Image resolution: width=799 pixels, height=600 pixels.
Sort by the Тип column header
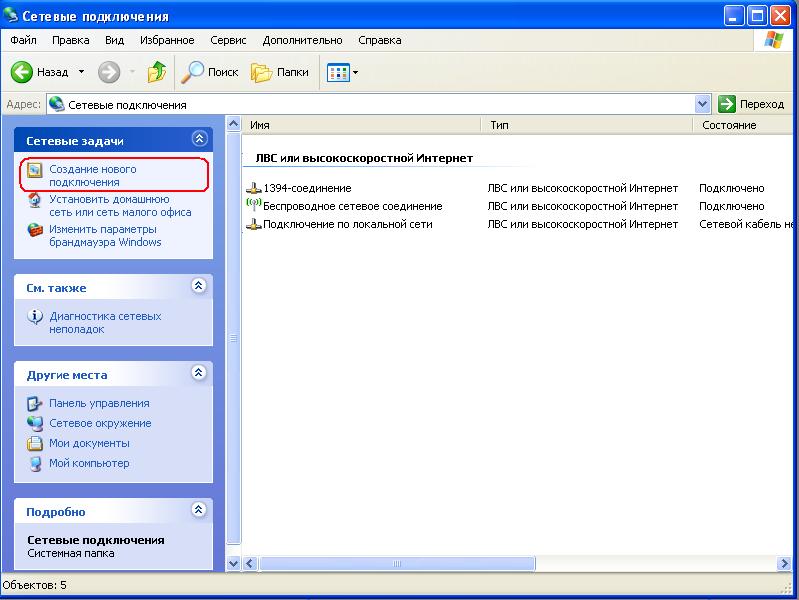pos(586,125)
